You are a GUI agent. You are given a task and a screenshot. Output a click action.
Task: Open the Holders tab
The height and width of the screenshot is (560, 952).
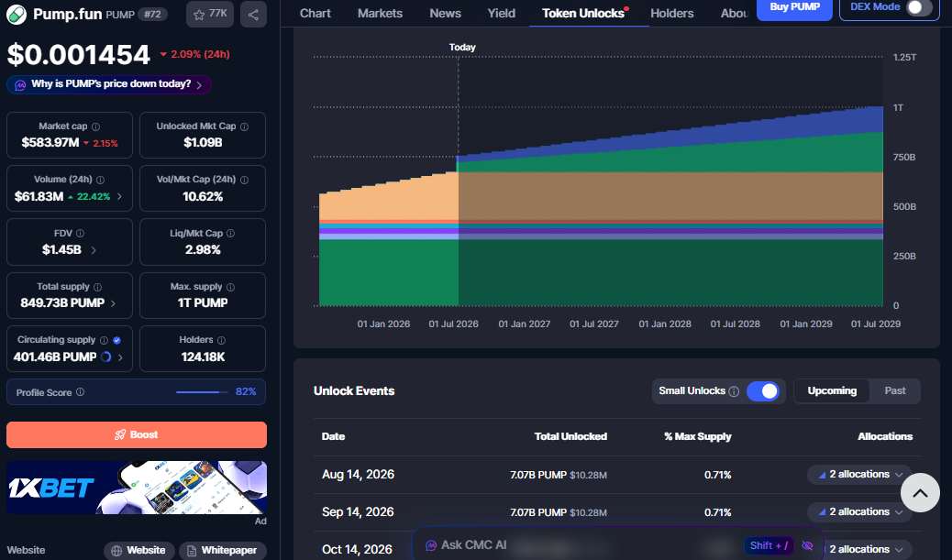[x=671, y=14]
